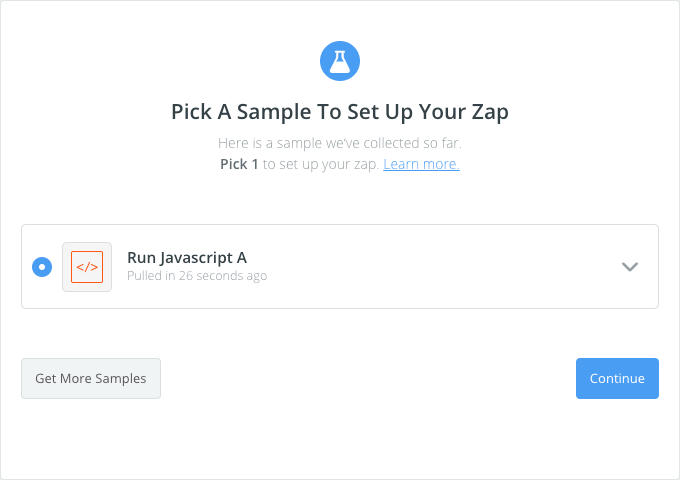This screenshot has width=680, height=480.
Task: Click the Get More Samples button
Action: (91, 378)
